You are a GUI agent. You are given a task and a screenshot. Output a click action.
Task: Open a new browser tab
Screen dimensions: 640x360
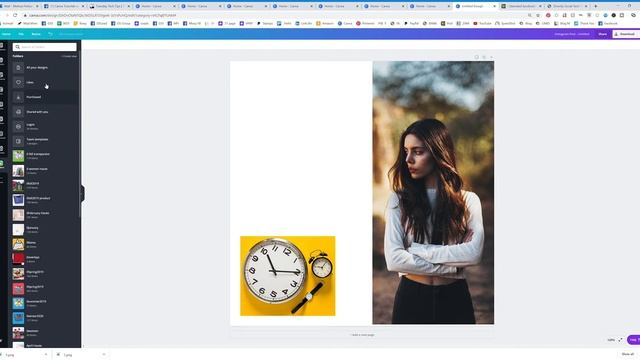coord(596,7)
